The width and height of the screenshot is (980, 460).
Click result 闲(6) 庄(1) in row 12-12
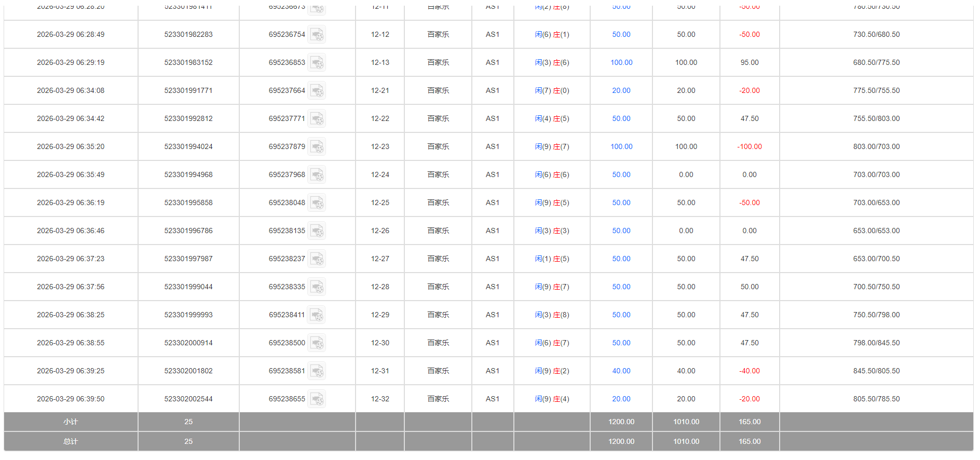(x=552, y=34)
